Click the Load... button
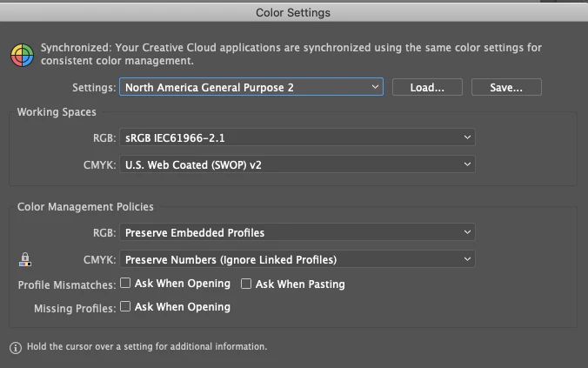Image resolution: width=588 pixels, height=368 pixels. click(427, 87)
